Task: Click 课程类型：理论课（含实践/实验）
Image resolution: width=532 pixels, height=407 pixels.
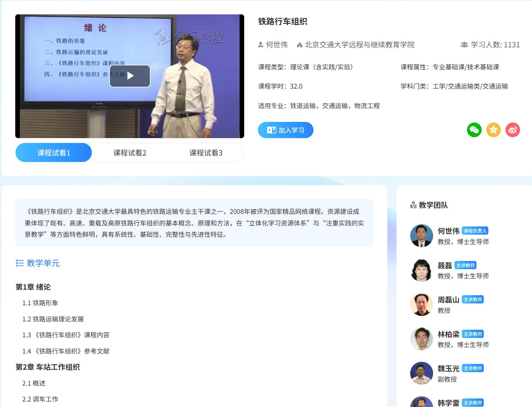Action: (x=306, y=67)
